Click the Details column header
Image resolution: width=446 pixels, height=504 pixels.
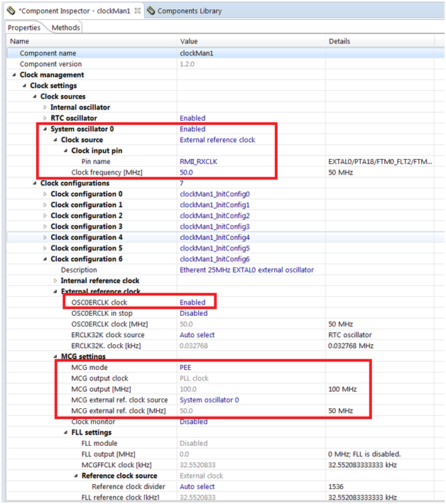339,41
